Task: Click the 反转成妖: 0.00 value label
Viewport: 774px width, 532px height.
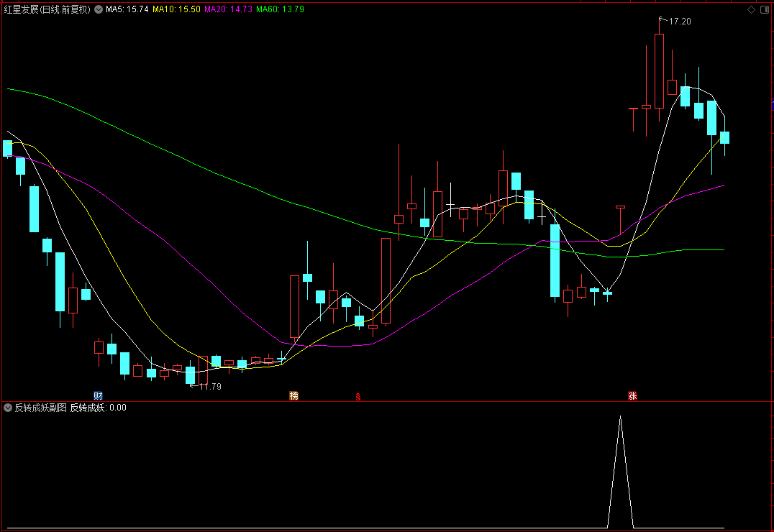Action: [99, 408]
